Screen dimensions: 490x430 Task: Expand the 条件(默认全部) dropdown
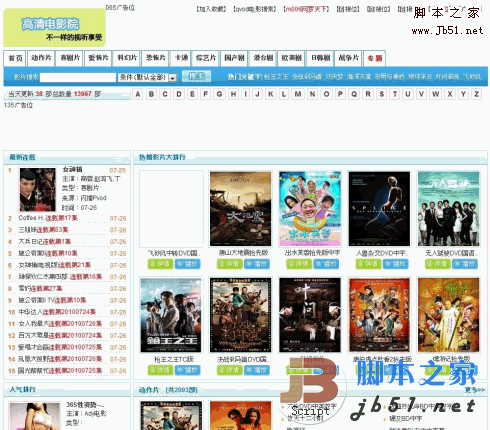click(x=147, y=77)
